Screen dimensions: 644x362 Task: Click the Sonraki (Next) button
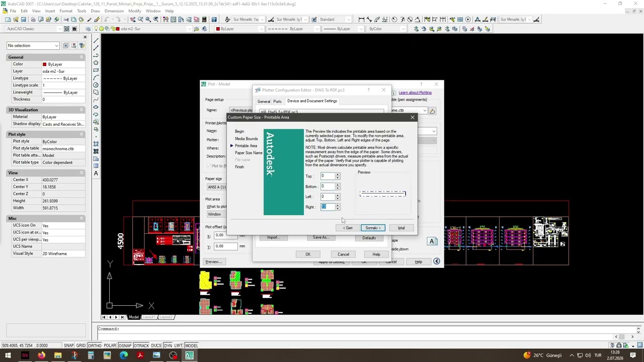pyautogui.click(x=373, y=228)
